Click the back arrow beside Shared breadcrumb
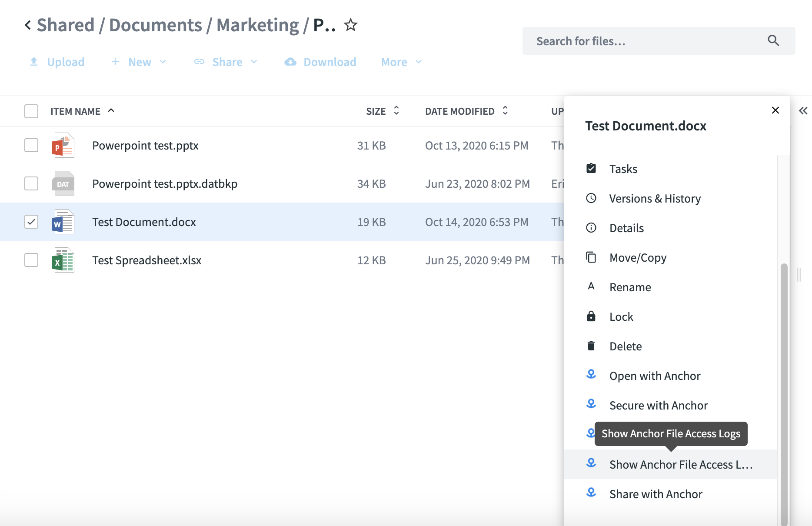Screen dimensions: 812x526 coord(28,25)
